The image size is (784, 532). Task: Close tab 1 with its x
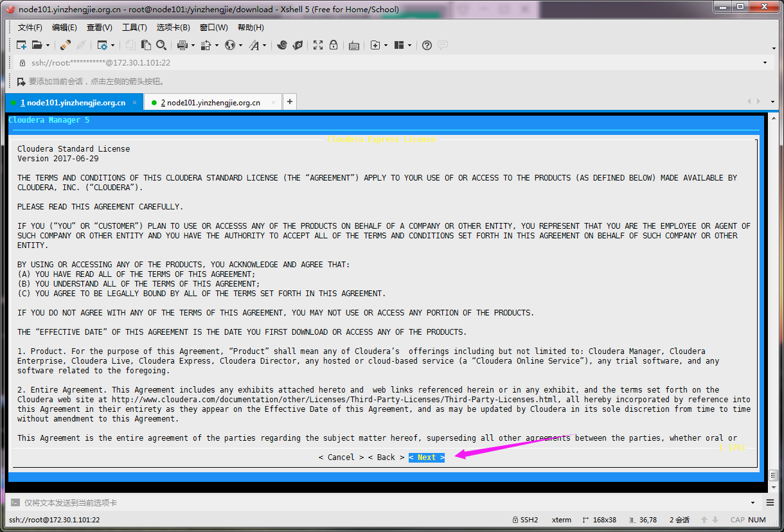134,103
